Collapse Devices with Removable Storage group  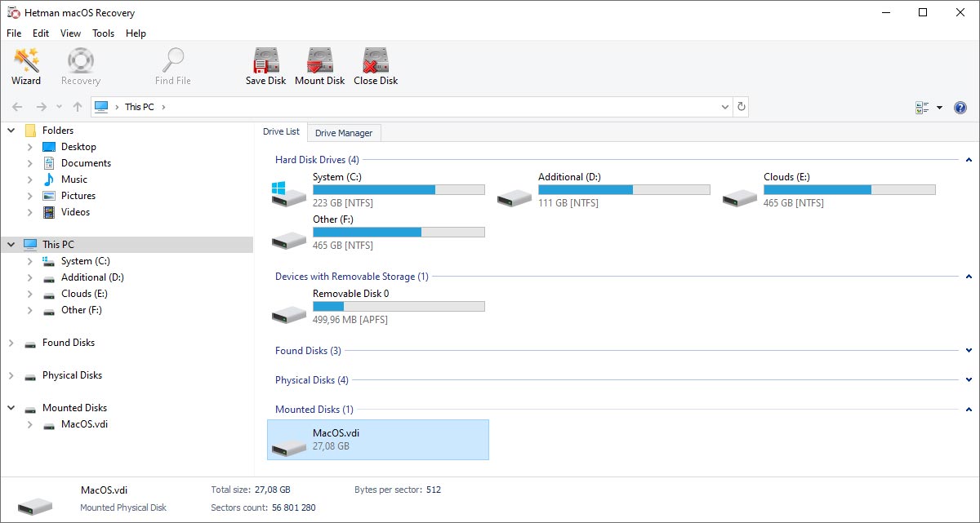coord(969,277)
